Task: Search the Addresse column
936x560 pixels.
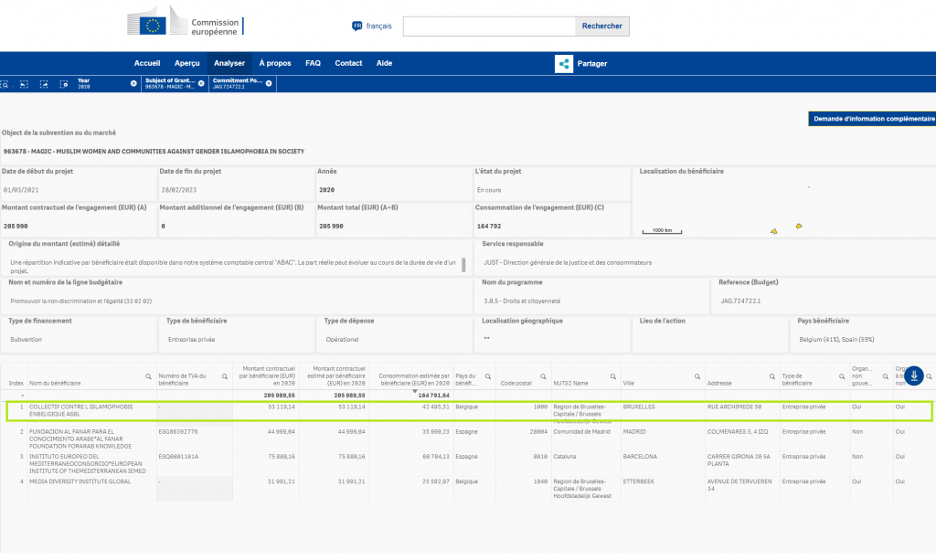Action: coord(771,377)
